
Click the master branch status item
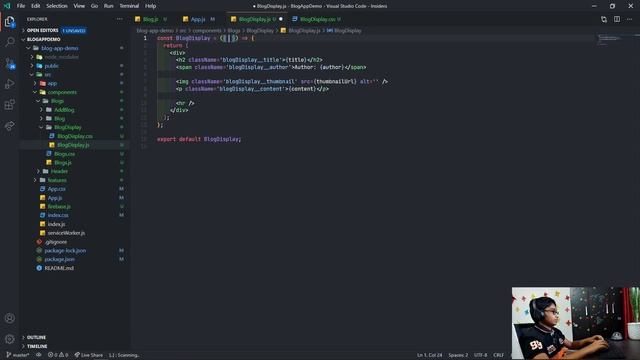(x=18, y=355)
